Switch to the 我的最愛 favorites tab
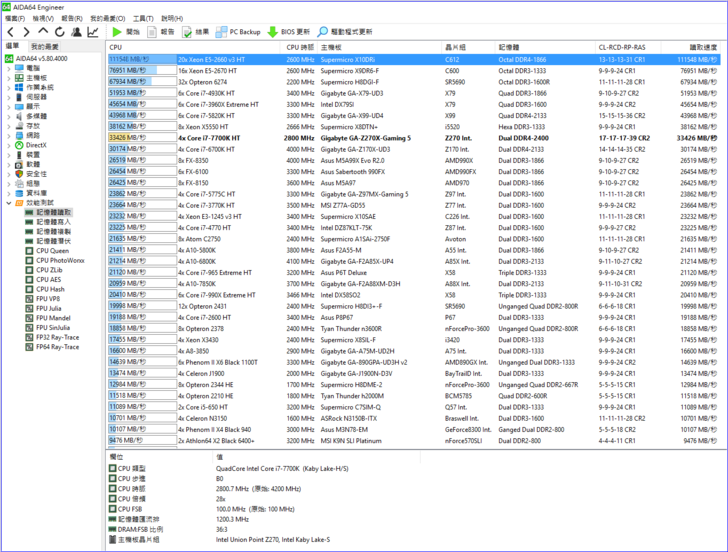728x552 pixels. pyautogui.click(x=44, y=47)
